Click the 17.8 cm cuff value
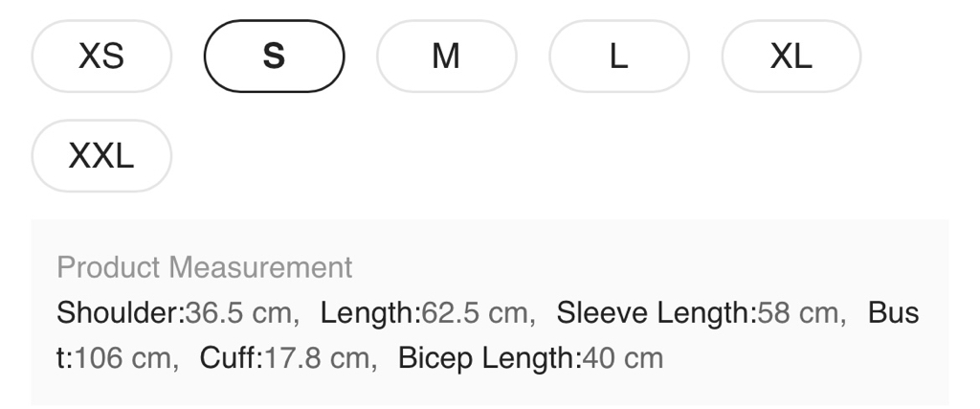 click(314, 359)
